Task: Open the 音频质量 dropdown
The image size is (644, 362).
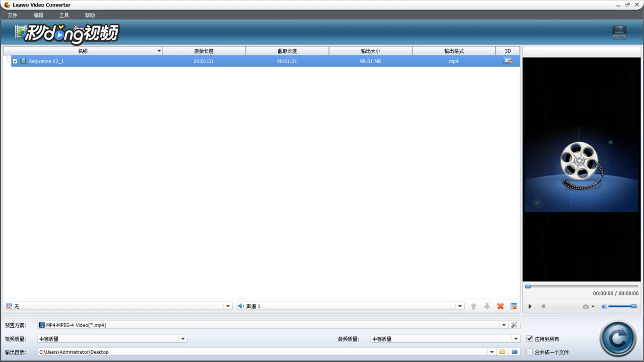Action: click(x=516, y=339)
